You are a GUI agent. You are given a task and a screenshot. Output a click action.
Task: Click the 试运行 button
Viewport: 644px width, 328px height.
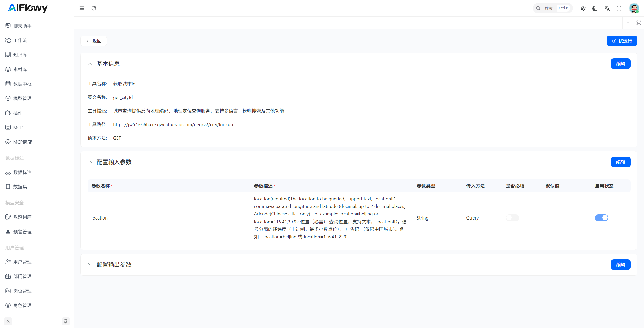click(622, 41)
